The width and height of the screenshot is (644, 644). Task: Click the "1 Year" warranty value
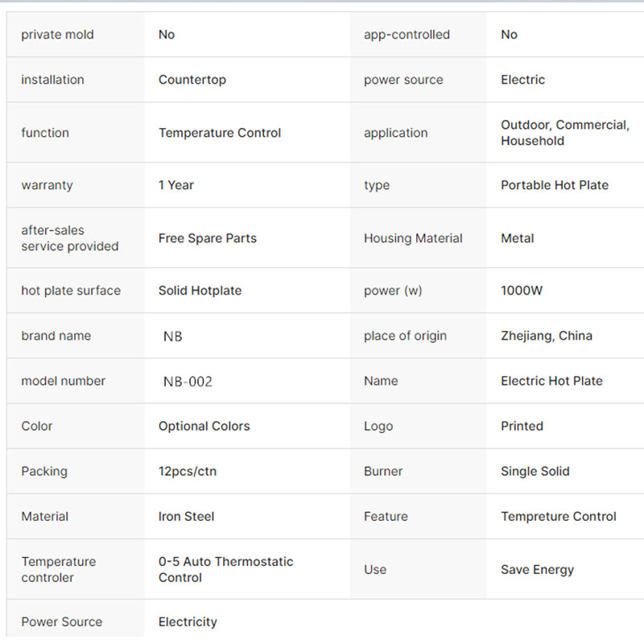[x=176, y=185]
